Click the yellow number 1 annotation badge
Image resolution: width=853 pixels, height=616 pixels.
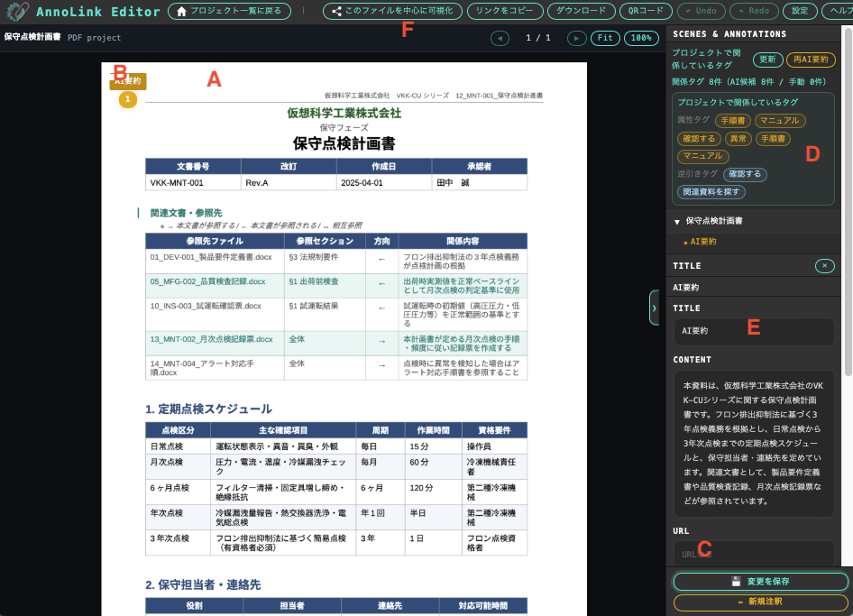(x=128, y=99)
